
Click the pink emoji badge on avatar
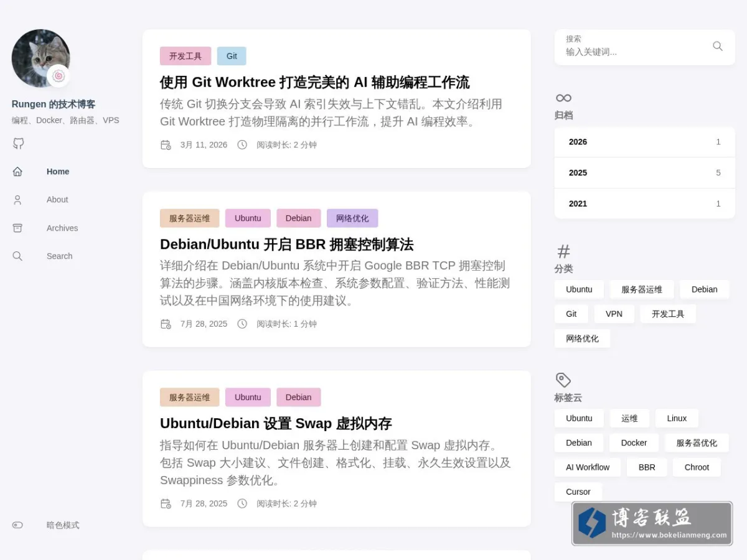(59, 76)
